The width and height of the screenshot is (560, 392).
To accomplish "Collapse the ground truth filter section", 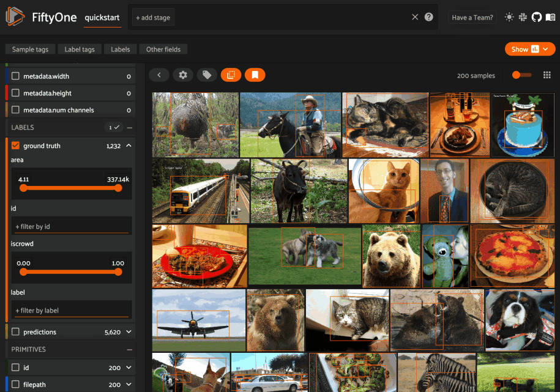I will (129, 146).
